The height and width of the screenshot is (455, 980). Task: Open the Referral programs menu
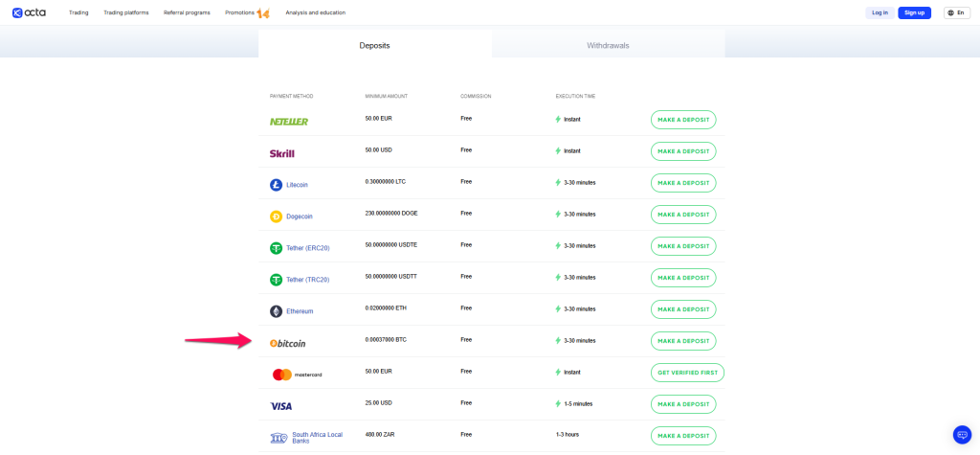tap(187, 12)
